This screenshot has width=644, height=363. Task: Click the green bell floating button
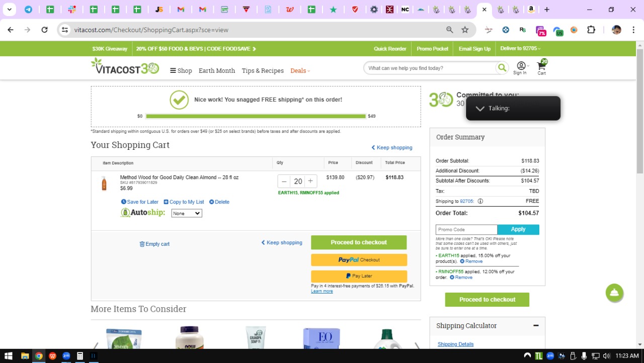(614, 293)
